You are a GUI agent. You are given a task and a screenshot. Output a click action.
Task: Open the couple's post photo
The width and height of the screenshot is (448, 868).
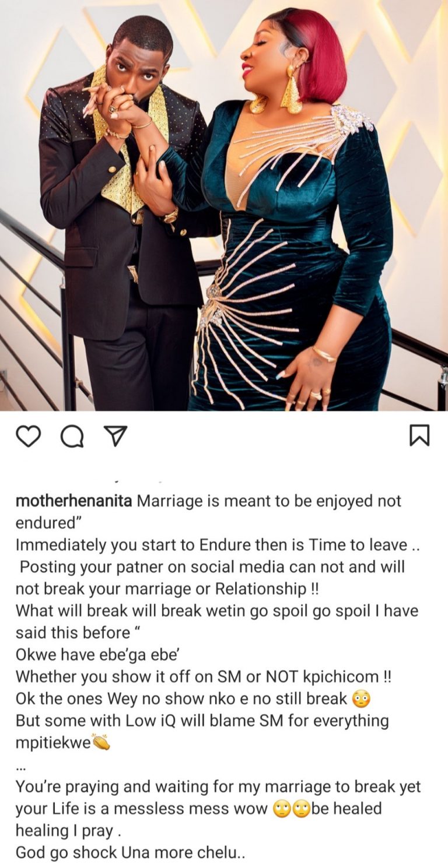pos(224,205)
